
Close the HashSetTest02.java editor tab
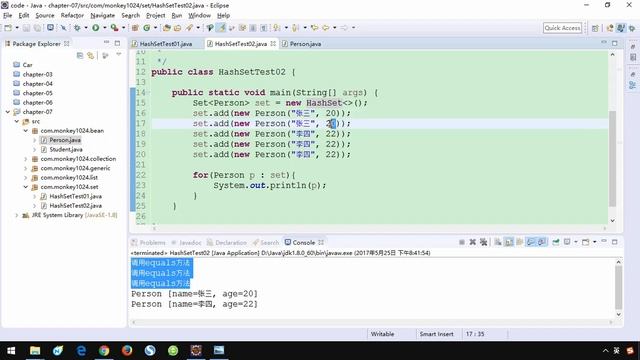(273, 43)
